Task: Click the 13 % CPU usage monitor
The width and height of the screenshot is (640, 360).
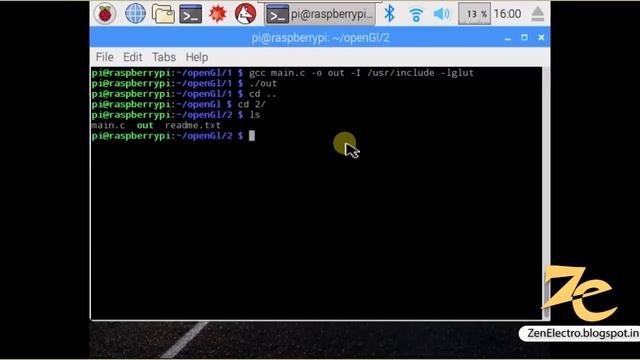Action: click(x=474, y=14)
